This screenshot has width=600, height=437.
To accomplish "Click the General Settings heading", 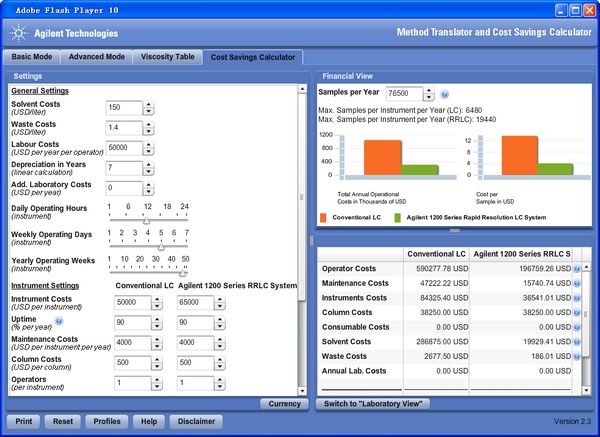I will (40, 91).
